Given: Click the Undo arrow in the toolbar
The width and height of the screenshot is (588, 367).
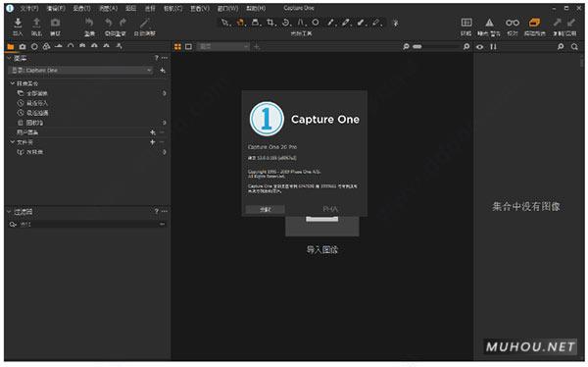Looking at the screenshot, I should tap(109, 23).
